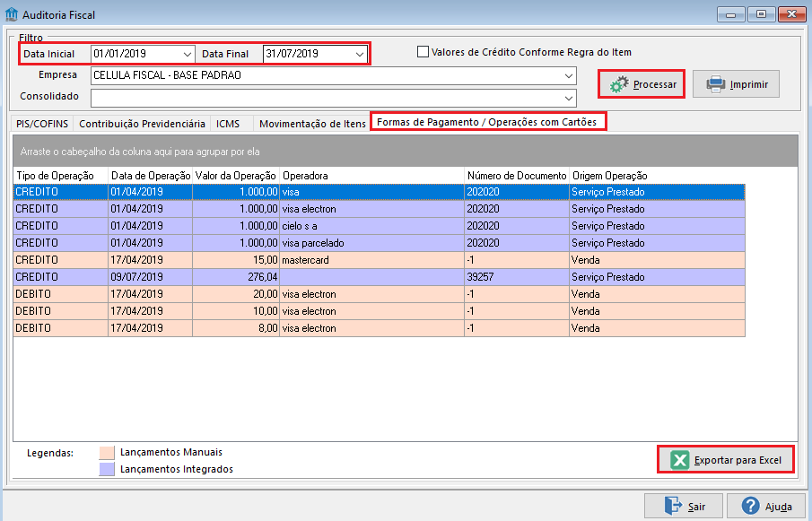Click the Lançamentos Manuais legend label
812x521 pixels.
[170, 452]
